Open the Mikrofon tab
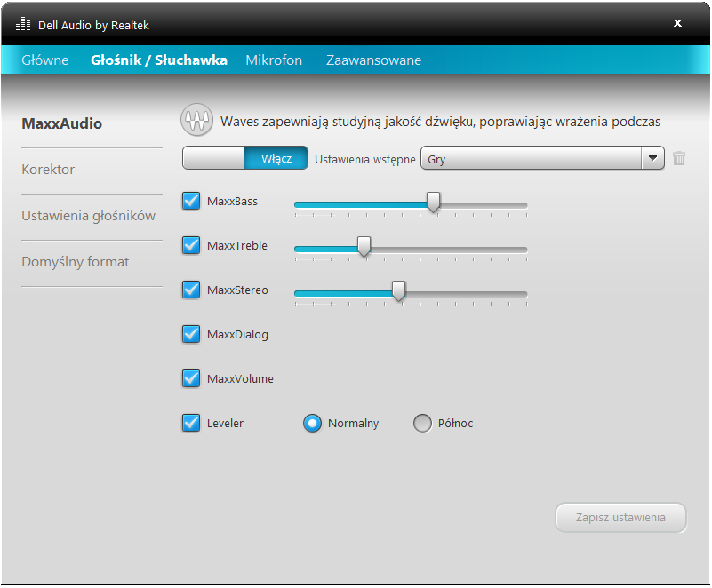The width and height of the screenshot is (712, 588). [x=274, y=60]
